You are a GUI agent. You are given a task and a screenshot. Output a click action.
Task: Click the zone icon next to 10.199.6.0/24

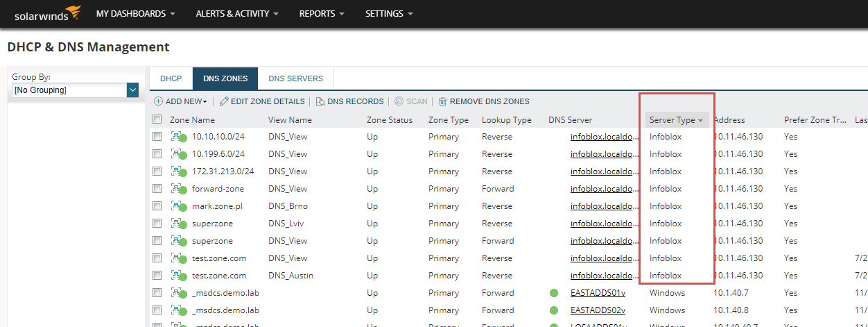click(x=179, y=155)
